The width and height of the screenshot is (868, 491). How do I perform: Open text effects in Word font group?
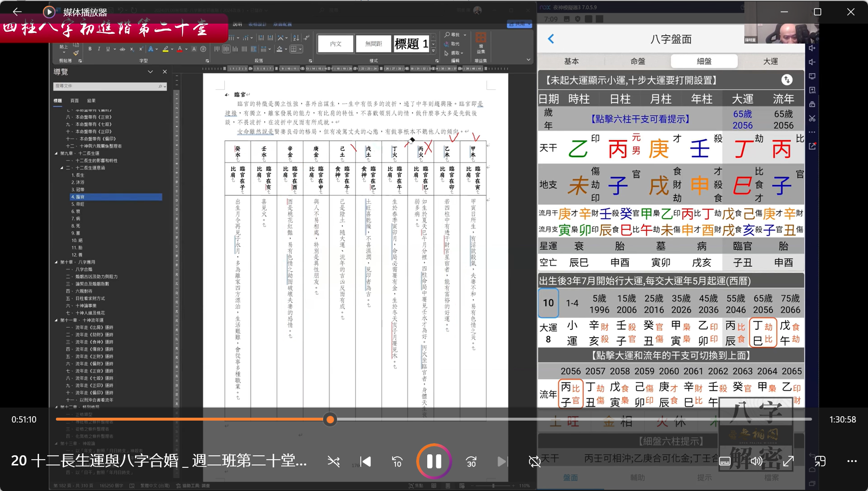pos(150,49)
